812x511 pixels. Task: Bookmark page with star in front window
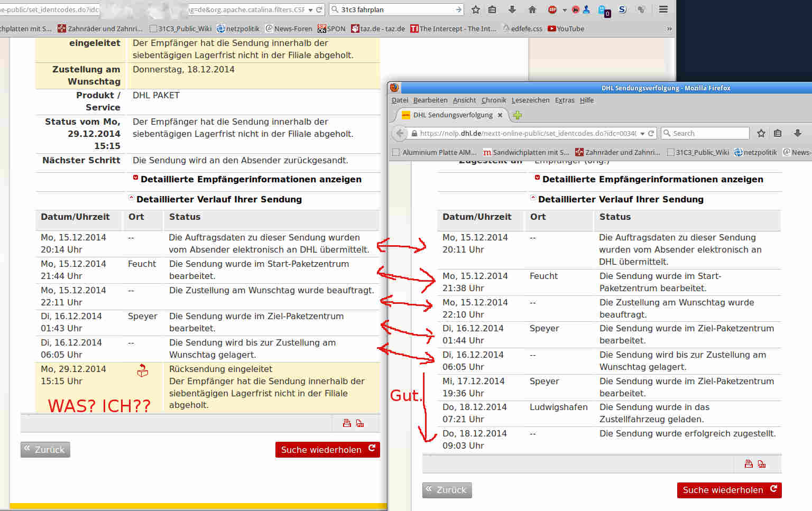(x=761, y=133)
